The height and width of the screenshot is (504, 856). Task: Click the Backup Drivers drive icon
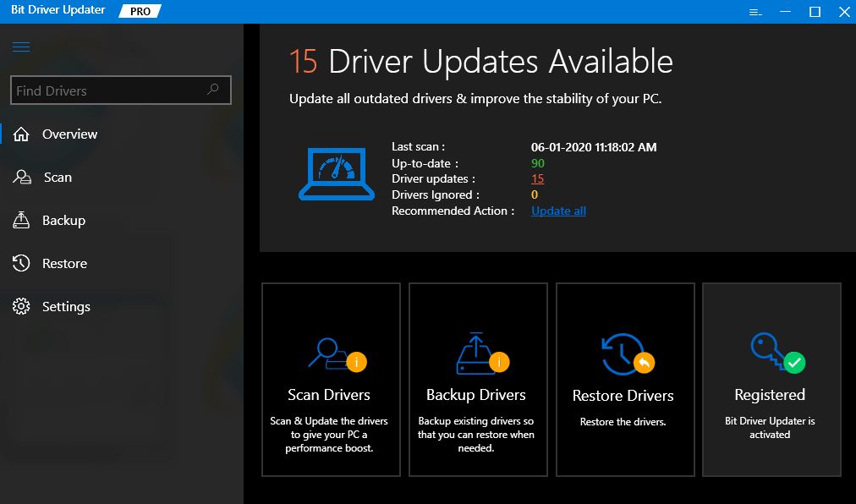(x=483, y=353)
